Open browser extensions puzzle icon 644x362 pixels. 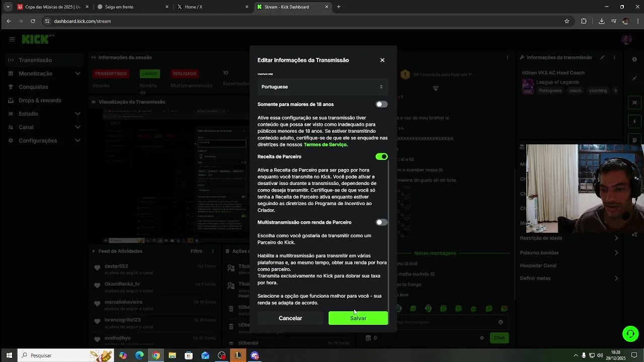[x=584, y=21]
